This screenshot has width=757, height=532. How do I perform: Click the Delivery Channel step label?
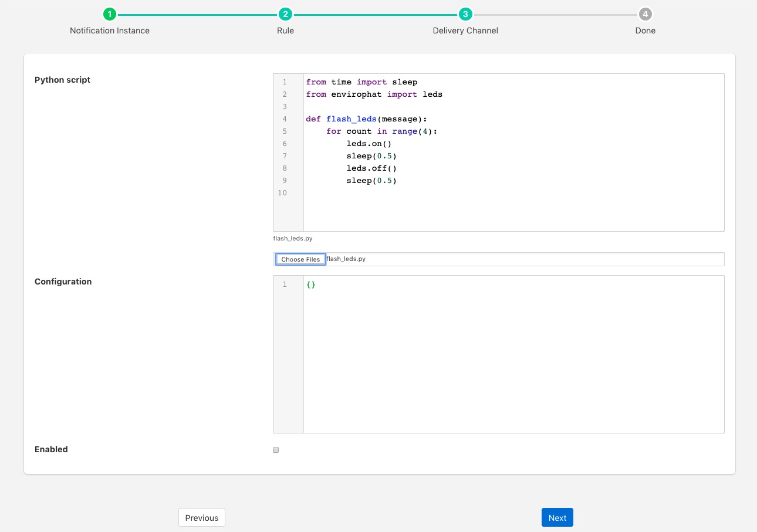click(465, 31)
